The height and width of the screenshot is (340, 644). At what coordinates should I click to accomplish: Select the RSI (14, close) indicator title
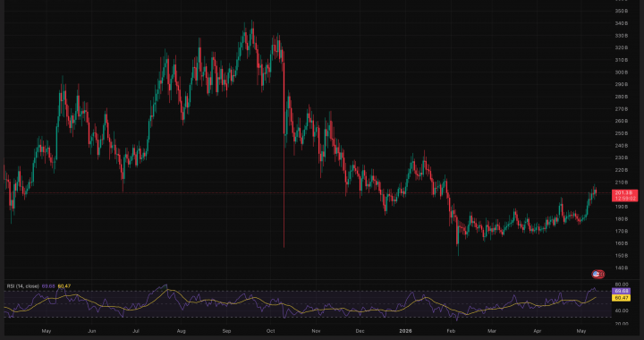pos(22,285)
